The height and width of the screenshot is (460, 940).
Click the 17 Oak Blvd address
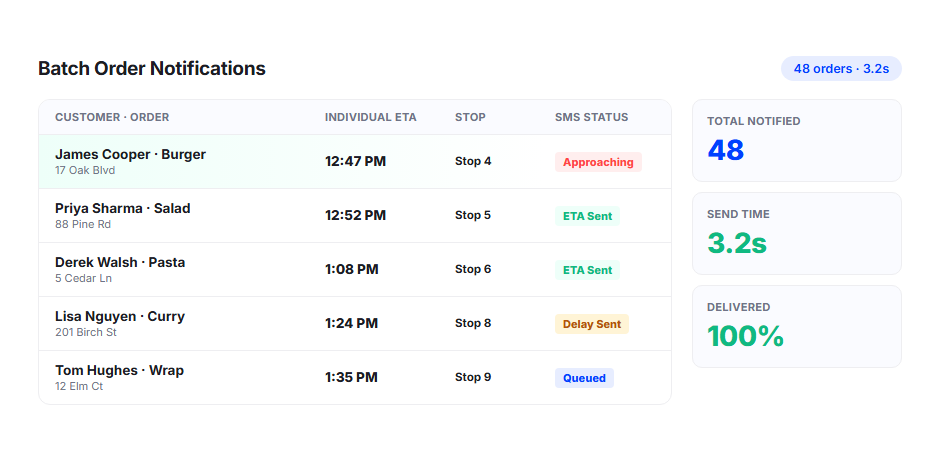85,170
